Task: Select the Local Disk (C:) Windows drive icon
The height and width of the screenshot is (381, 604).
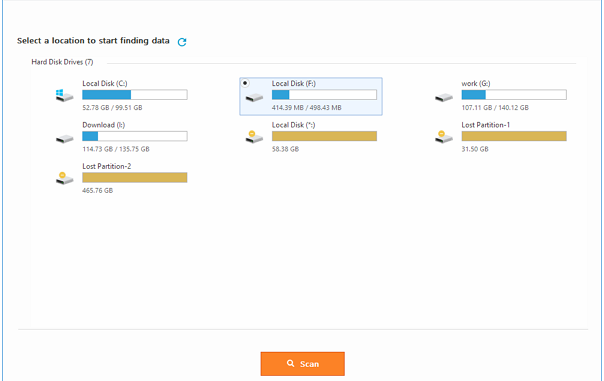Action: (64, 95)
